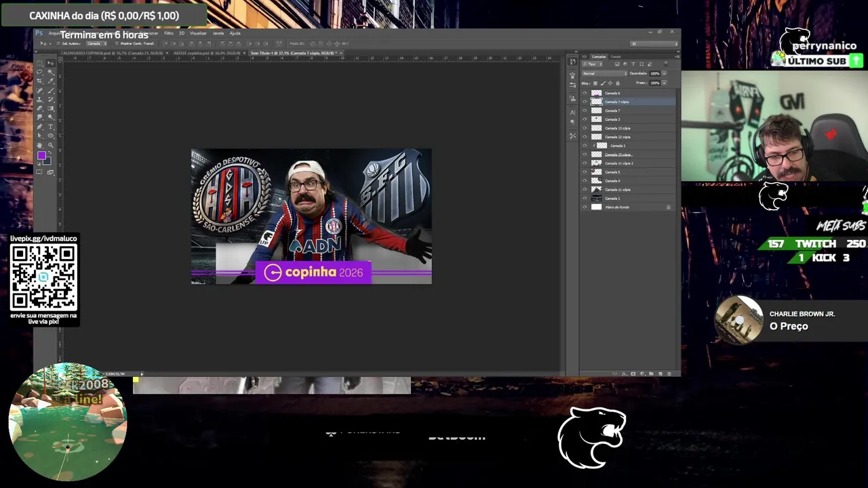
Task: Select the Eyedropper tool
Action: (x=50, y=81)
